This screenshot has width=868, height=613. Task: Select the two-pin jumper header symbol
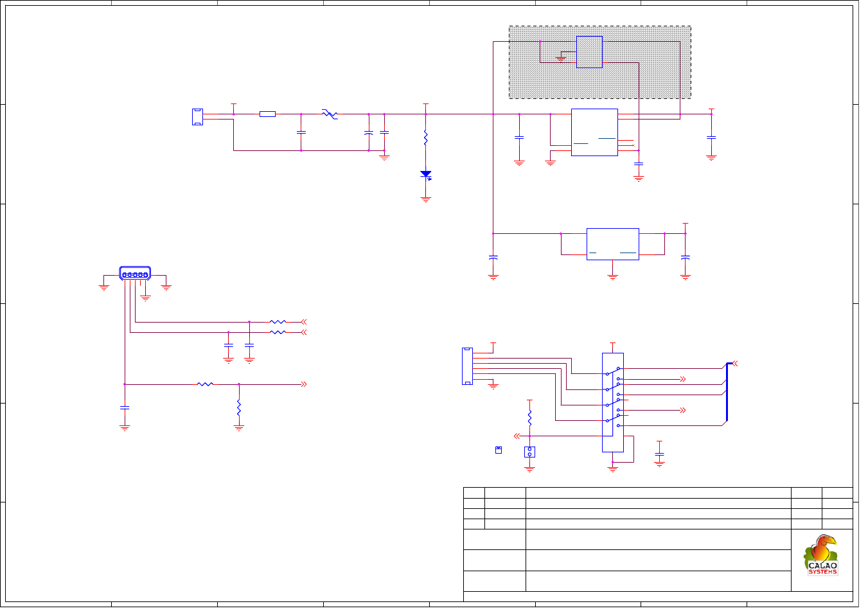(x=529, y=452)
